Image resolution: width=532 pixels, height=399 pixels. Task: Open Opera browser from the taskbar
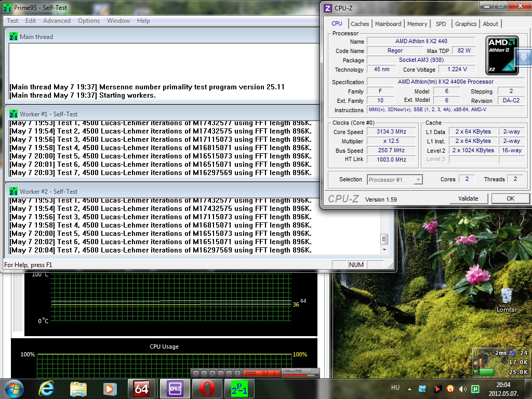pos(207,389)
